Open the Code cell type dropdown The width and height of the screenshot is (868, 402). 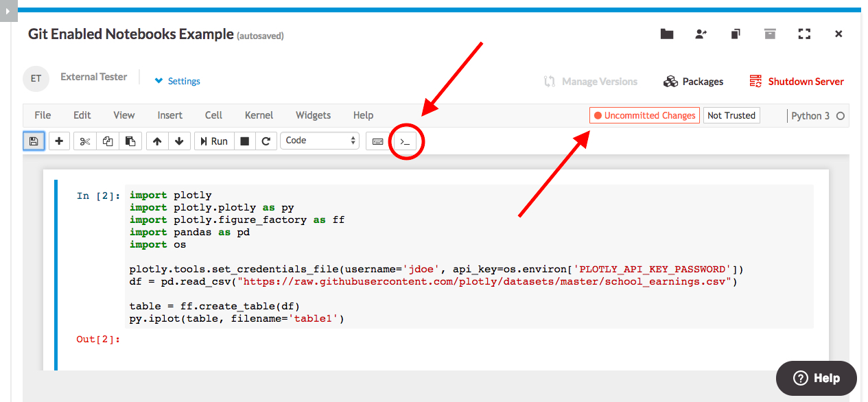[x=319, y=141]
